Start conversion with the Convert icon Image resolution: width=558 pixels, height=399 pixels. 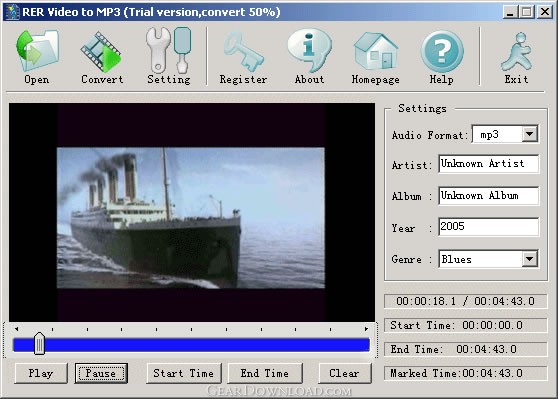pos(101,52)
